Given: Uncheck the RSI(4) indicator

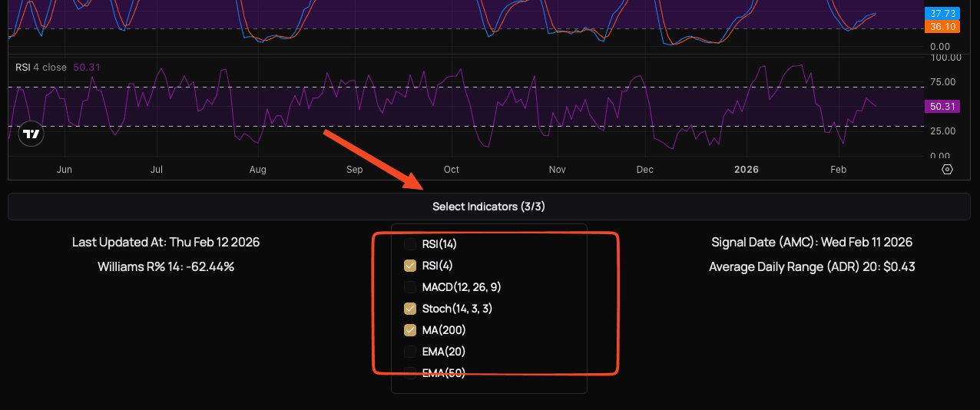Looking at the screenshot, I should (x=410, y=266).
